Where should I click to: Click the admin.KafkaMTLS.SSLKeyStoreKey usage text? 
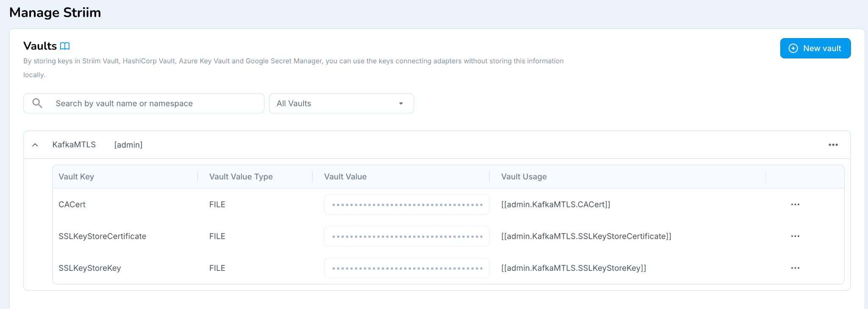click(573, 268)
